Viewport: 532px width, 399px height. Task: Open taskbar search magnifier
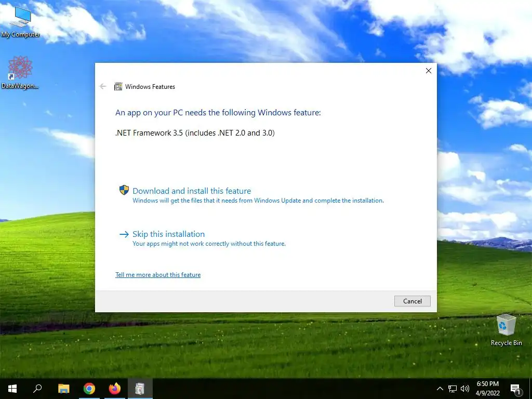point(37,389)
